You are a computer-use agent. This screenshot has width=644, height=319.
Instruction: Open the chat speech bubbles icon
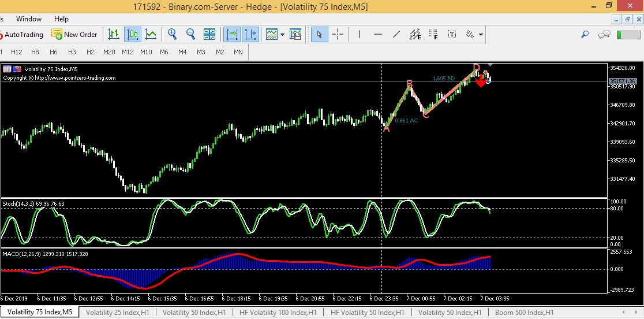click(x=604, y=35)
